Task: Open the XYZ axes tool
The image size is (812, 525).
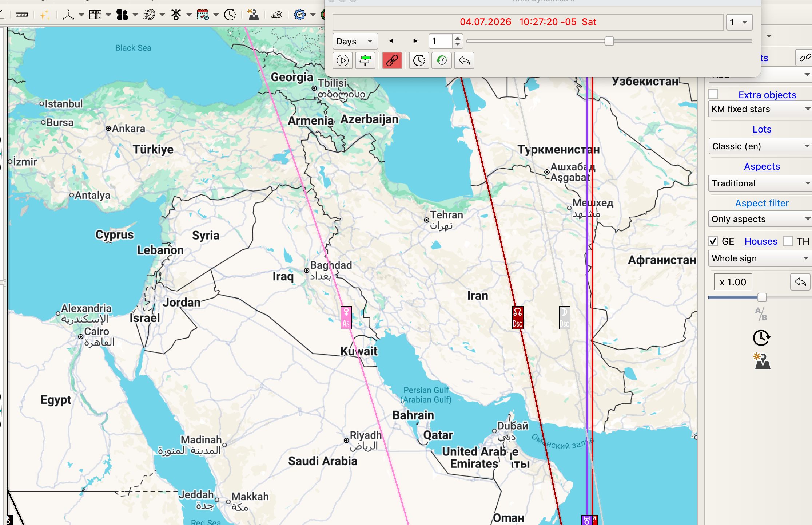Action: pyautogui.click(x=68, y=15)
